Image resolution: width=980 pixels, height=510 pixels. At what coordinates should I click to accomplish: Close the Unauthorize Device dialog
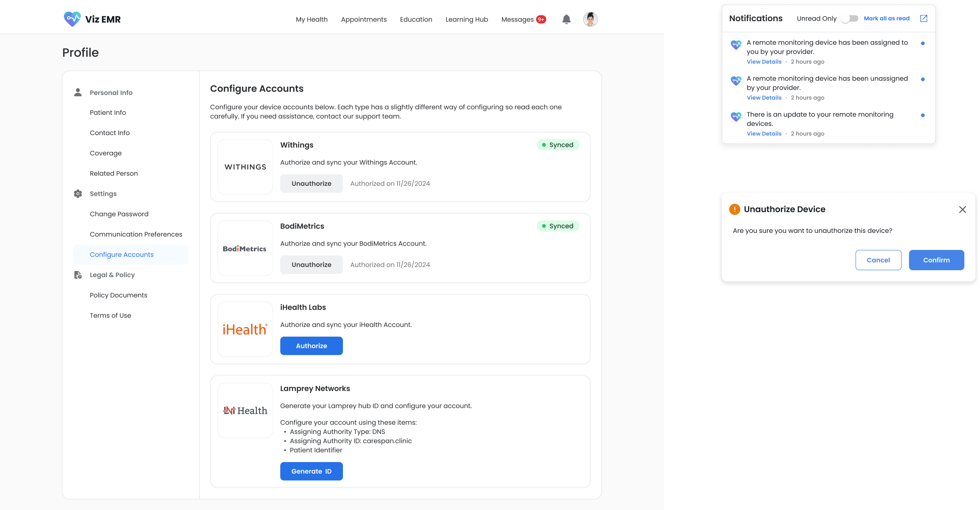pyautogui.click(x=962, y=209)
